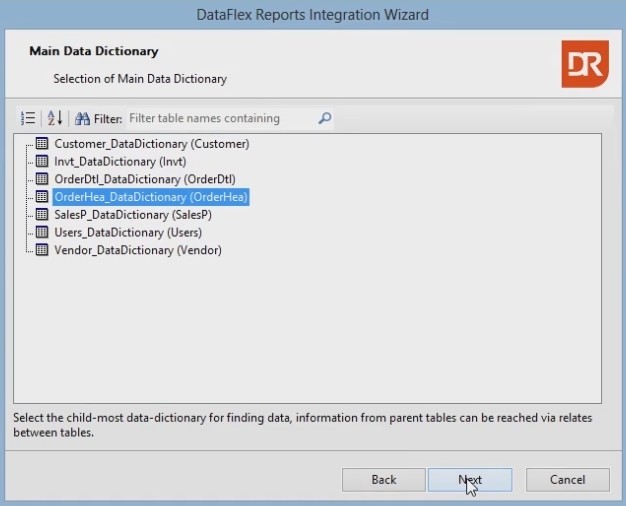Choose Vendor_DataDictionary (Vendor) from tree

click(x=138, y=250)
